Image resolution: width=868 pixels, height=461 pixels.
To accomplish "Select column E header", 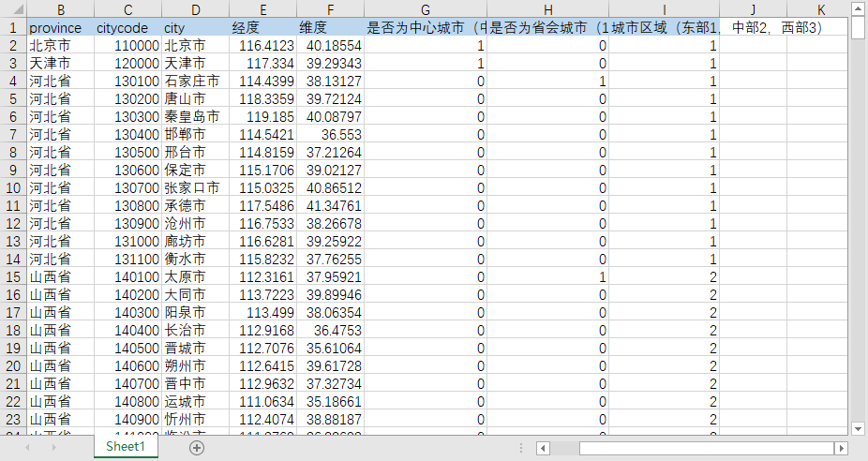I will point(263,8).
